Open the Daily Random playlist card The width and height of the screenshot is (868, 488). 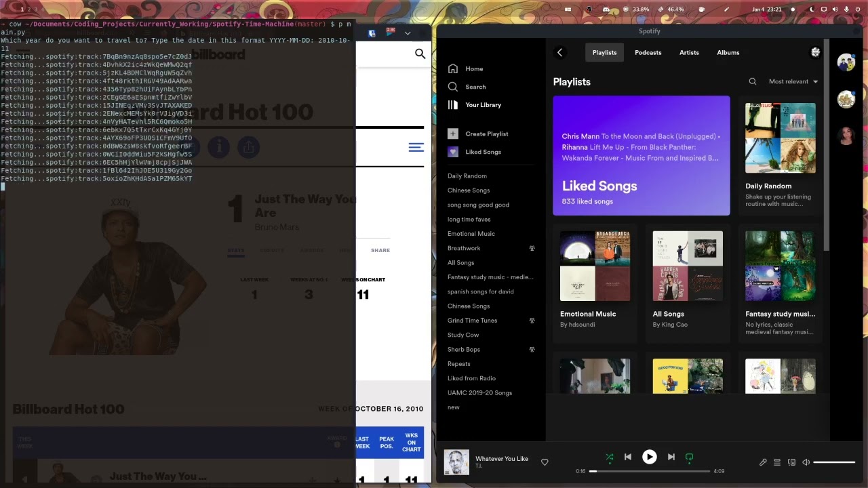coord(781,156)
